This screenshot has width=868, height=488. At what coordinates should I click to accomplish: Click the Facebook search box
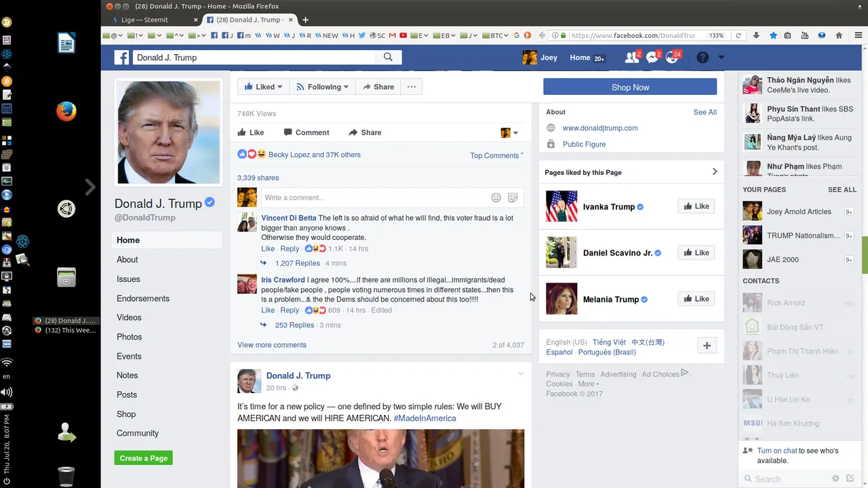click(x=254, y=58)
